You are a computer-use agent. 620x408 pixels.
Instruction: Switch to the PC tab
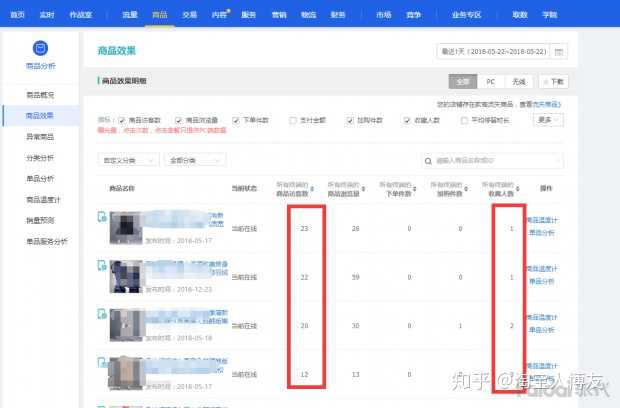pyautogui.click(x=490, y=82)
